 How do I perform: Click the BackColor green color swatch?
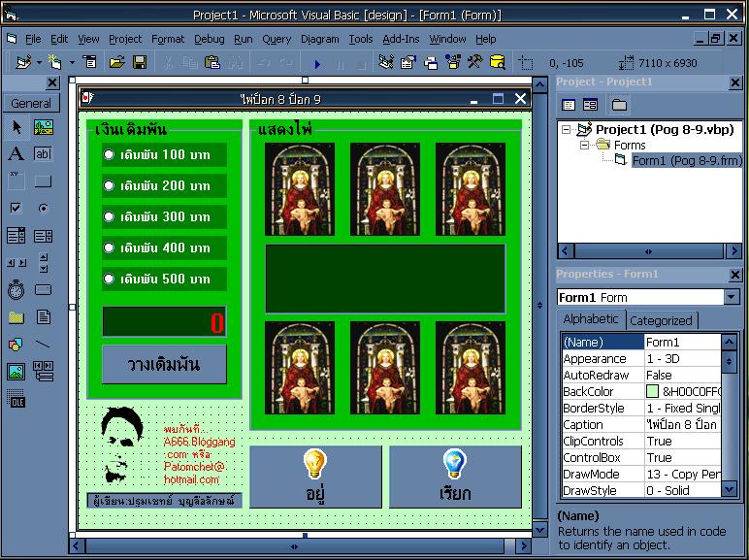pyautogui.click(x=653, y=391)
